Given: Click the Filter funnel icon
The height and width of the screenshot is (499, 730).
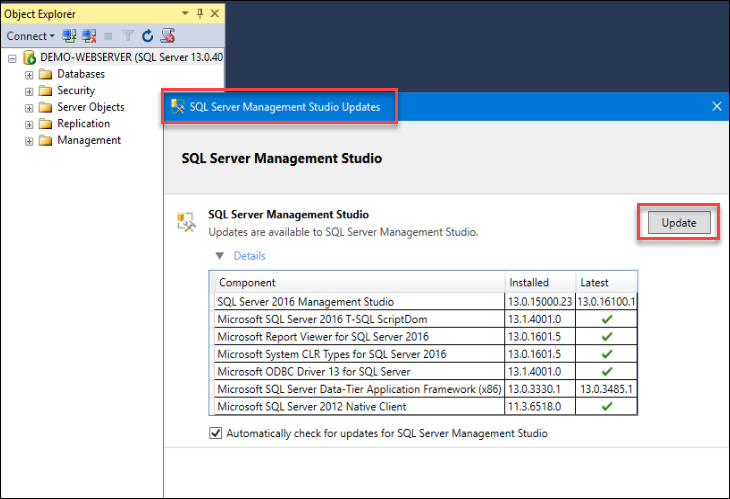Looking at the screenshot, I should [x=128, y=36].
